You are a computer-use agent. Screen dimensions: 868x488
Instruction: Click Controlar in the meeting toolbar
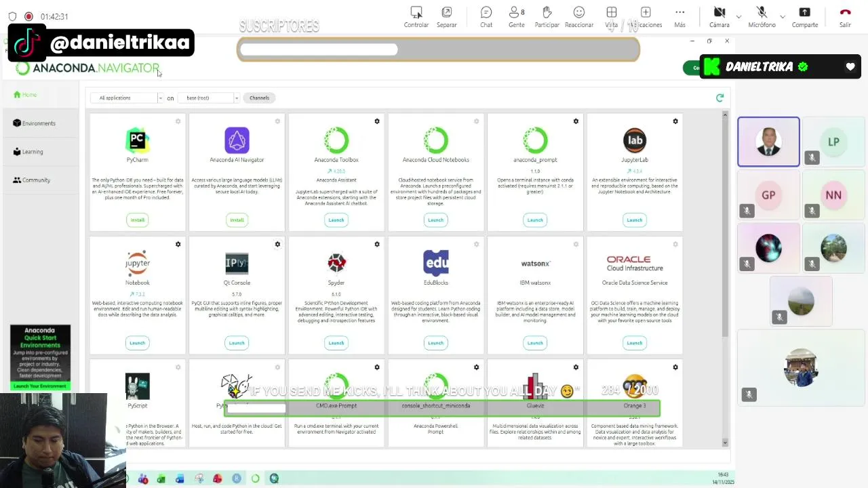(x=416, y=17)
